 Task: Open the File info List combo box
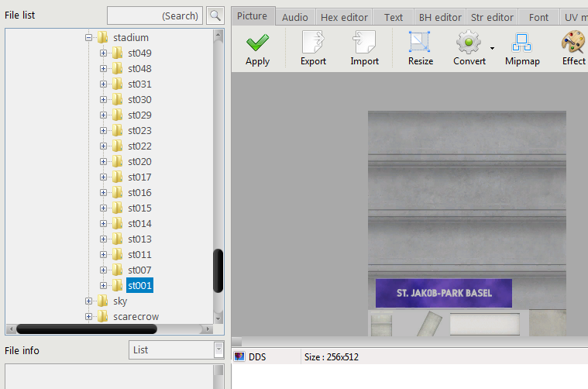tap(177, 350)
